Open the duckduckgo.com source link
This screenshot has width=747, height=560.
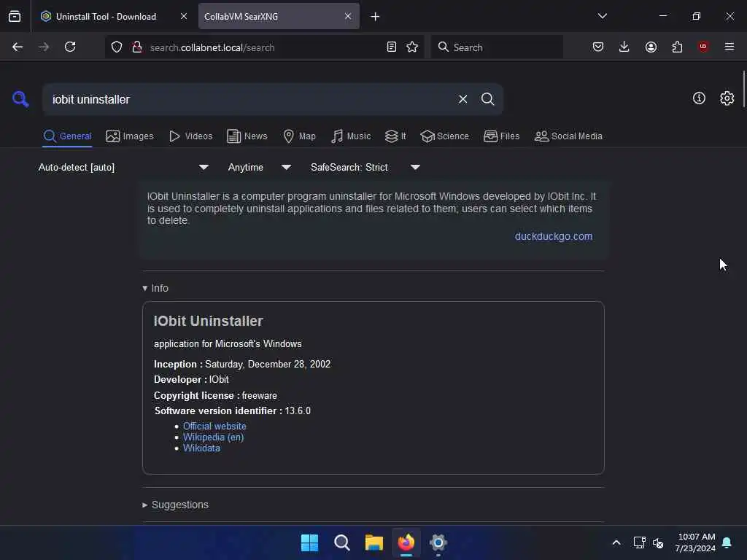(x=554, y=236)
